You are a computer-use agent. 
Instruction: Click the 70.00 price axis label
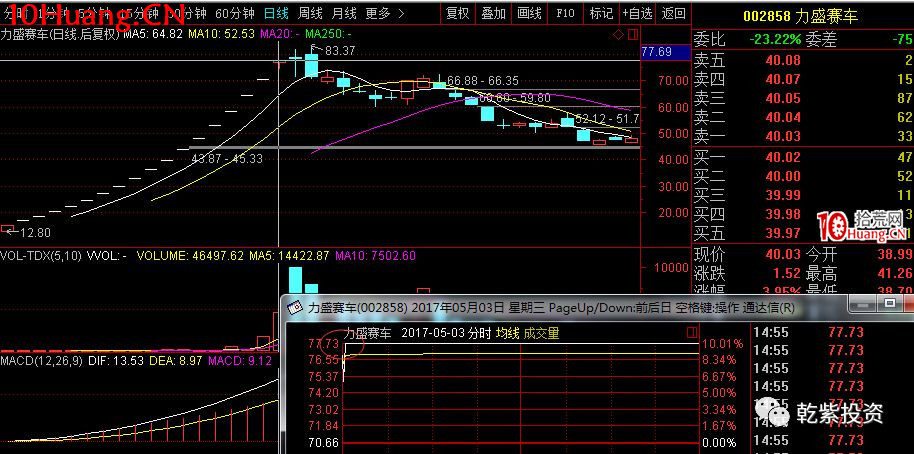(x=673, y=81)
